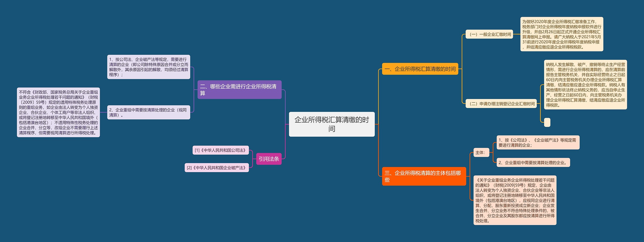Open the 《中华人民共和国企业破产法》 law reference
The height and width of the screenshot is (242, 644).
click(x=217, y=167)
